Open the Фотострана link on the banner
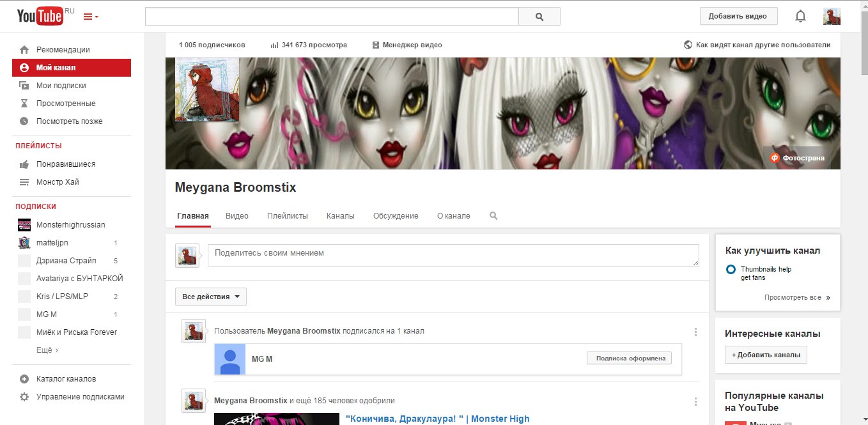The image size is (868, 425). (x=798, y=158)
